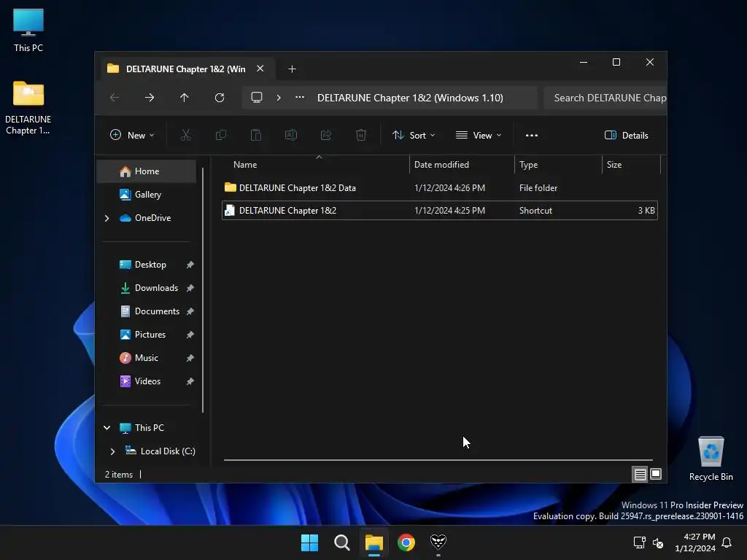Image resolution: width=747 pixels, height=560 pixels.
Task: Go back with the back arrow
Action: pyautogui.click(x=115, y=98)
